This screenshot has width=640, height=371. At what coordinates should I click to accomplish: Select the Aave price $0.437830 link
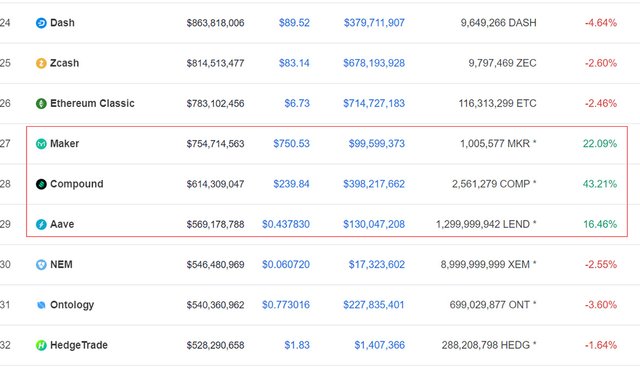pyautogui.click(x=286, y=224)
